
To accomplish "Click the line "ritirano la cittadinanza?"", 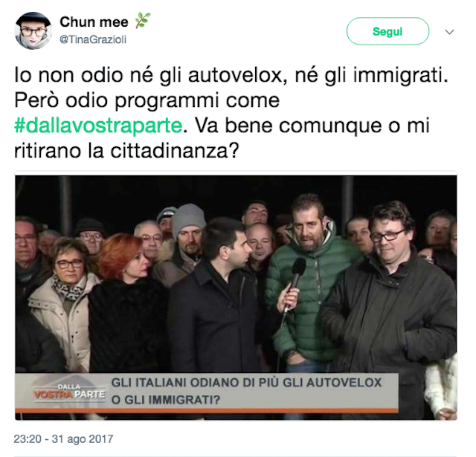I will point(126,150).
